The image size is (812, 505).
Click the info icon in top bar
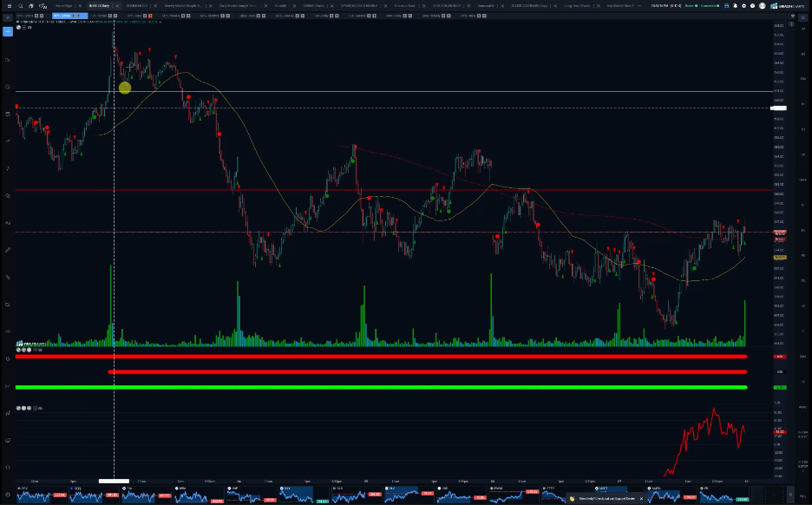pos(752,6)
